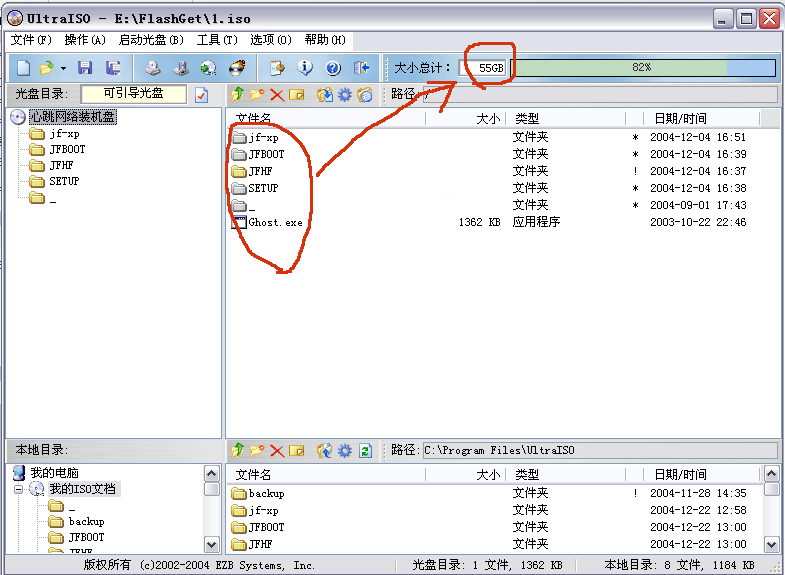Click red X delete icon in local toolbar

click(x=277, y=451)
